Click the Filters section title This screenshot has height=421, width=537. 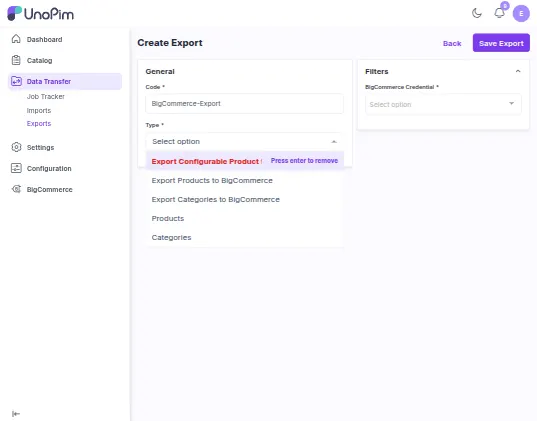tap(377, 72)
